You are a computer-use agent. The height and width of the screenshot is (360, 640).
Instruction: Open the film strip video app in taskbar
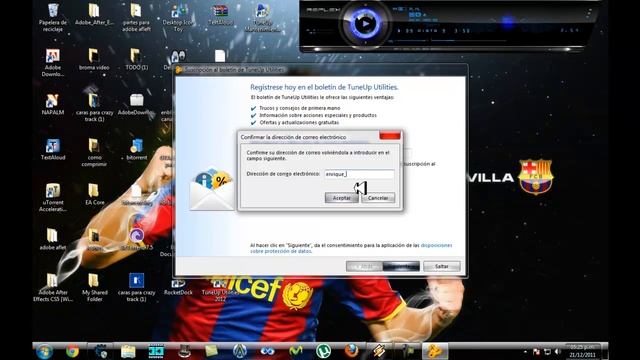click(x=156, y=351)
